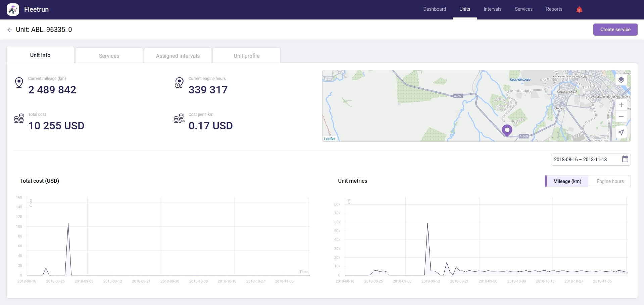This screenshot has width=644, height=305.
Task: Switch to the Unit profile tab
Action: point(246,56)
